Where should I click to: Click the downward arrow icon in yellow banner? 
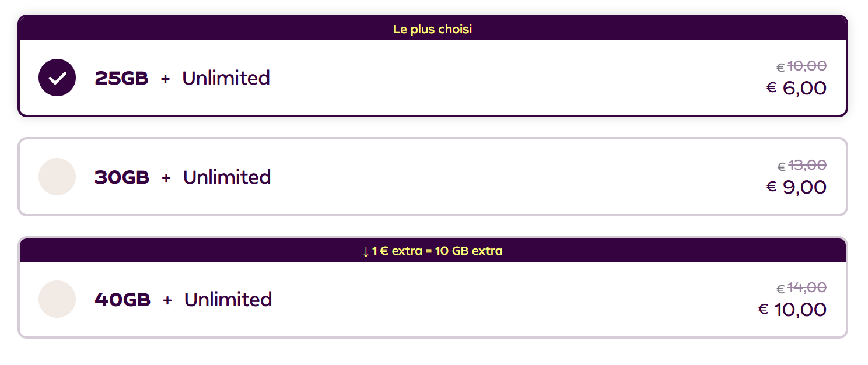click(366, 250)
